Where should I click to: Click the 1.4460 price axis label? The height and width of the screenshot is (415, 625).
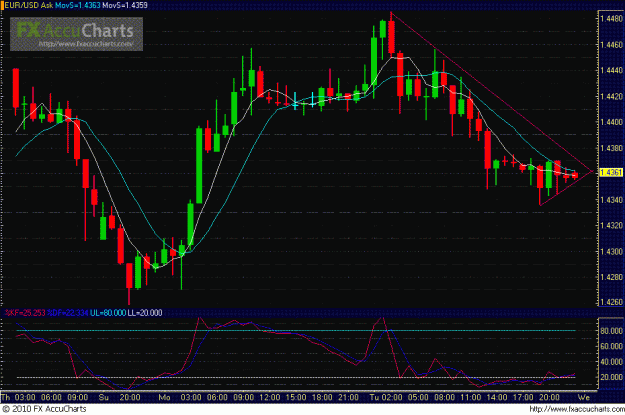[611, 44]
